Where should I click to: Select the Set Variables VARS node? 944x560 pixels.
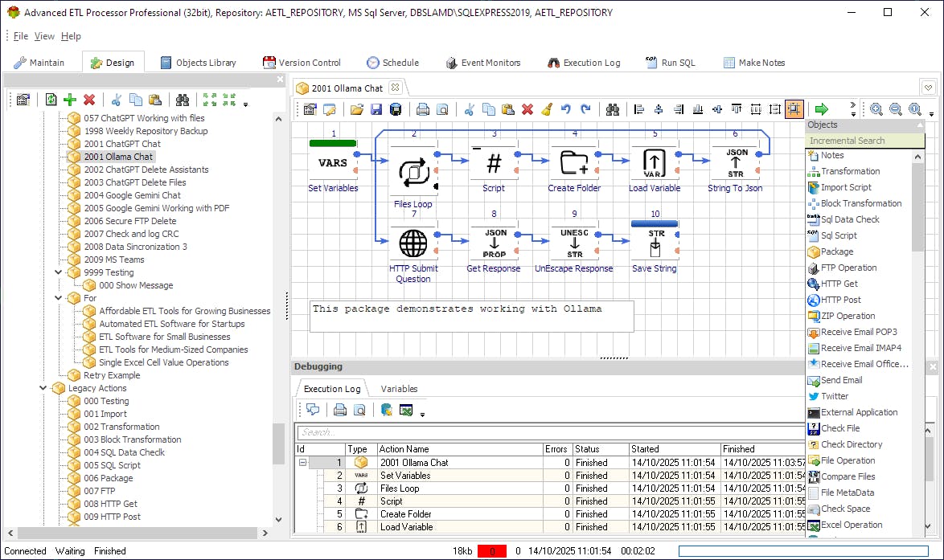pos(333,162)
